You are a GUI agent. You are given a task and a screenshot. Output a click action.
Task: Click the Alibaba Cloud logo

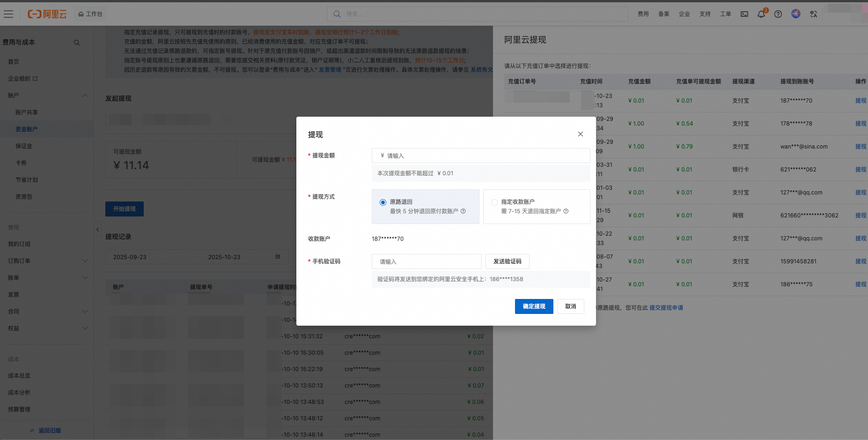point(47,14)
